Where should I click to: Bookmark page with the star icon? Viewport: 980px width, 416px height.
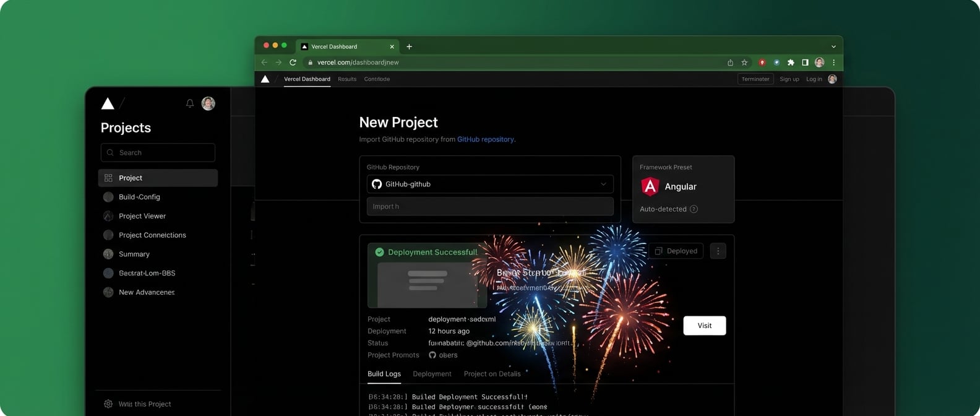pyautogui.click(x=744, y=63)
